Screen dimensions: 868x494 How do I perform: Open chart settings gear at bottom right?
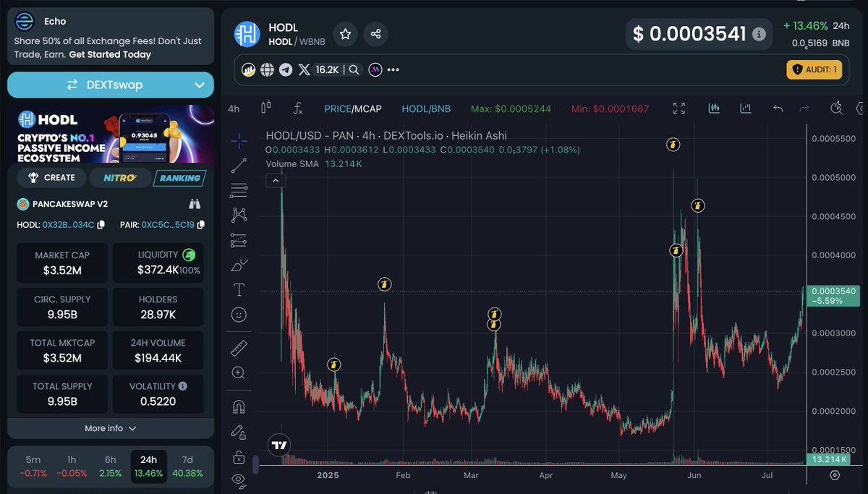point(835,475)
